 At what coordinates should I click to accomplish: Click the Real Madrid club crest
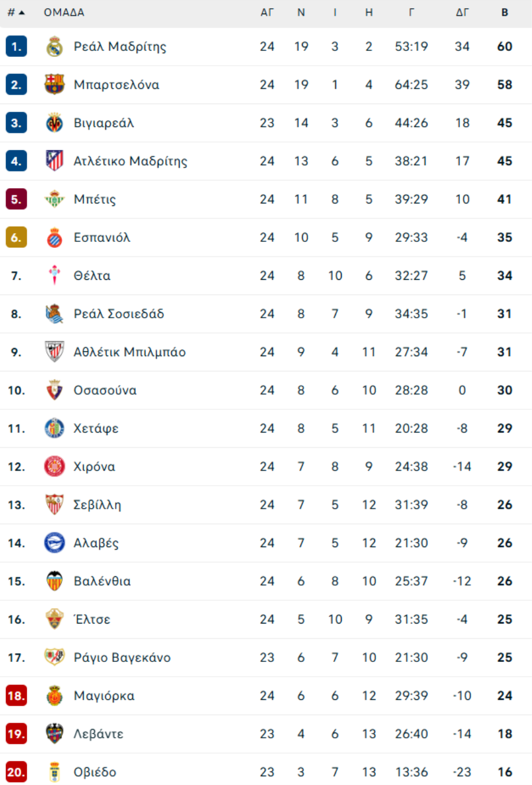pyautogui.click(x=54, y=47)
